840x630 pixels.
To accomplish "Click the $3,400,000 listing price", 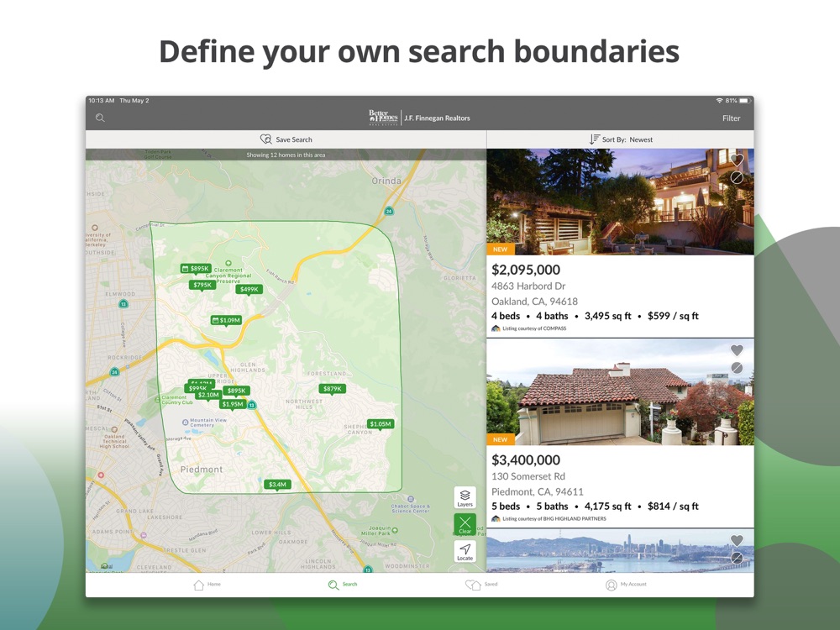I will pyautogui.click(x=526, y=459).
